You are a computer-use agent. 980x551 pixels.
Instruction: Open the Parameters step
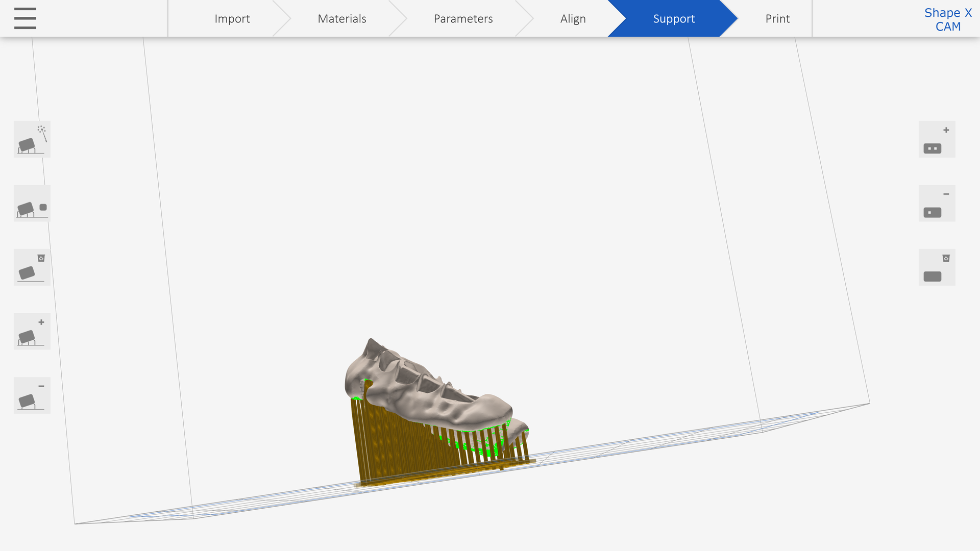click(x=463, y=19)
